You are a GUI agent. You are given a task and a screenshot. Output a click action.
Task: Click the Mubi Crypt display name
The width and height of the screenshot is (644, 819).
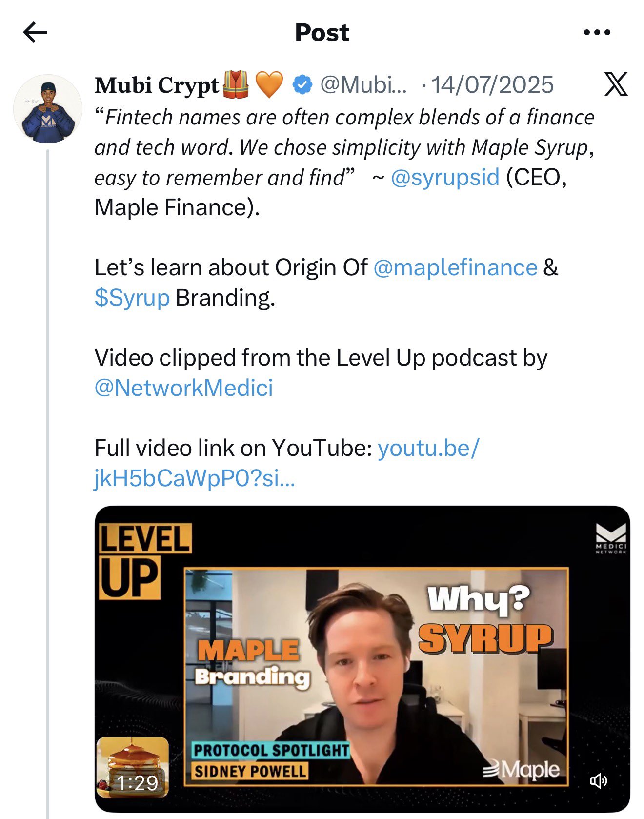coord(157,85)
